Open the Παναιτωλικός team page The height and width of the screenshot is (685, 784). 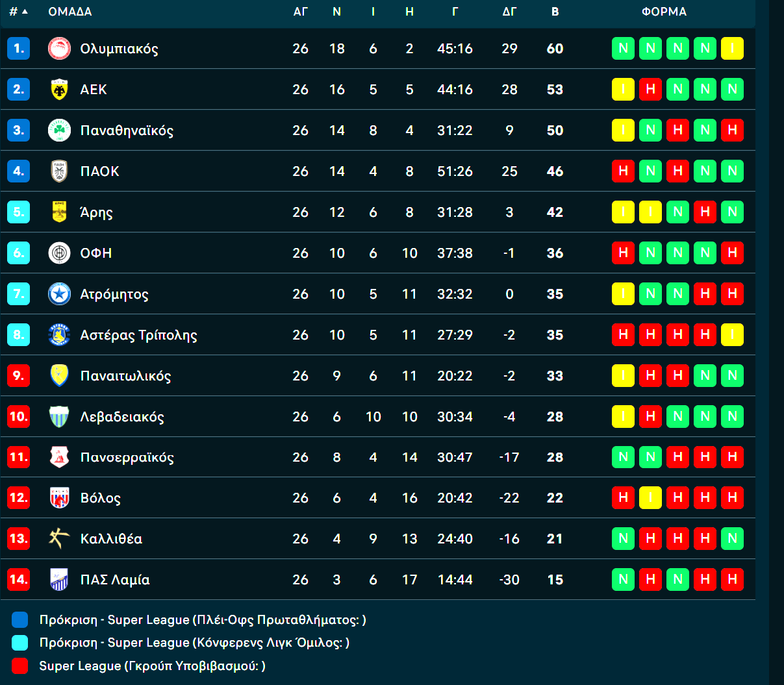coord(125,376)
